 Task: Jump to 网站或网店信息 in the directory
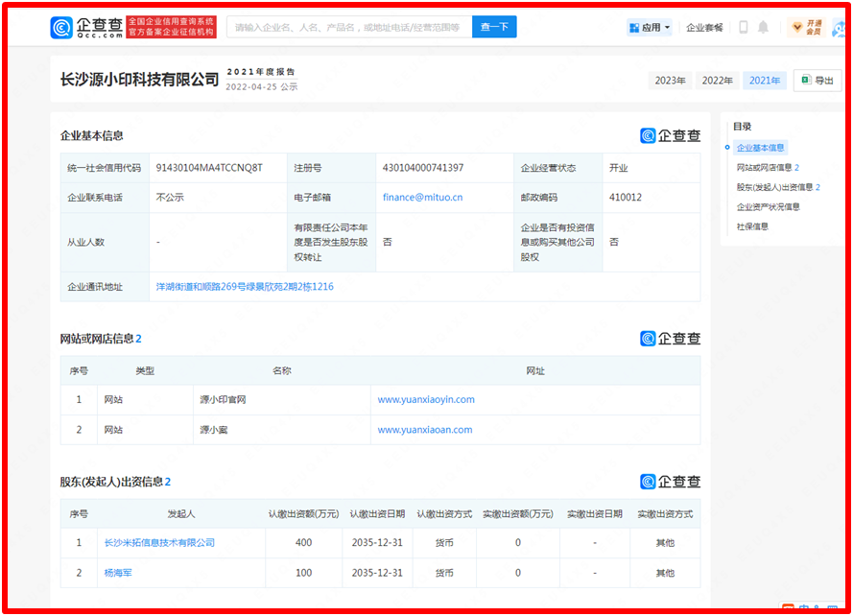point(765,168)
